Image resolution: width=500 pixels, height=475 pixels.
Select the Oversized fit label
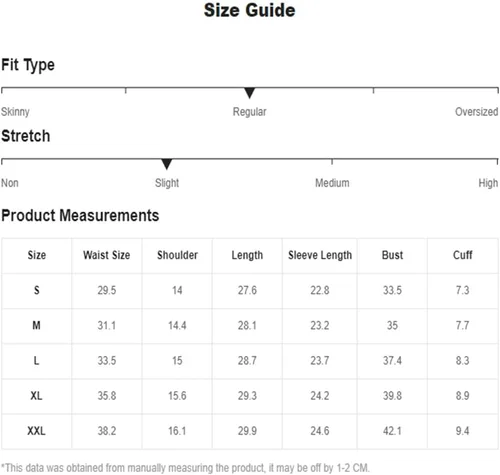click(476, 112)
